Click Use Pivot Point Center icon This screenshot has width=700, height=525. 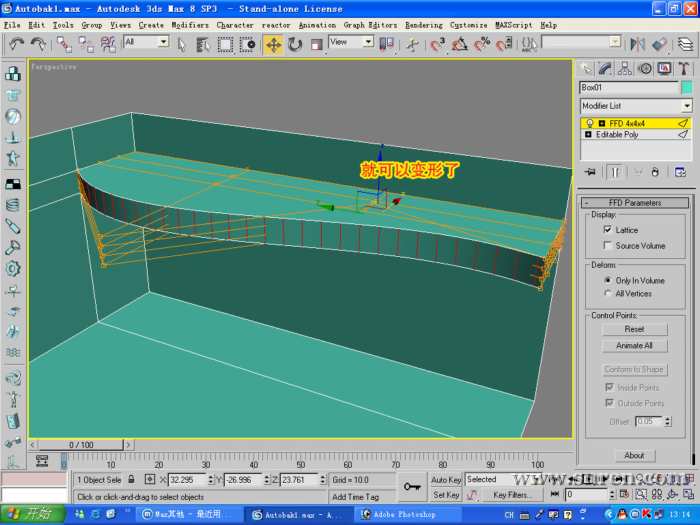point(387,44)
